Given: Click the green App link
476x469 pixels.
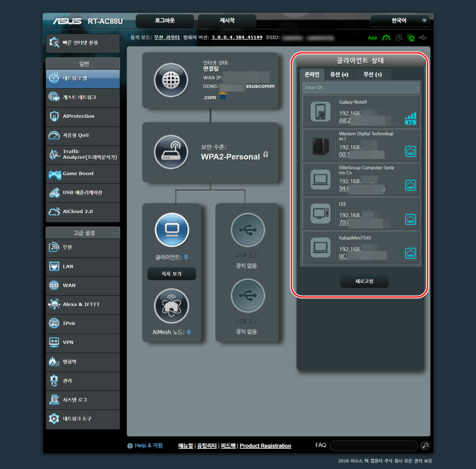Looking at the screenshot, I should pyautogui.click(x=372, y=37).
